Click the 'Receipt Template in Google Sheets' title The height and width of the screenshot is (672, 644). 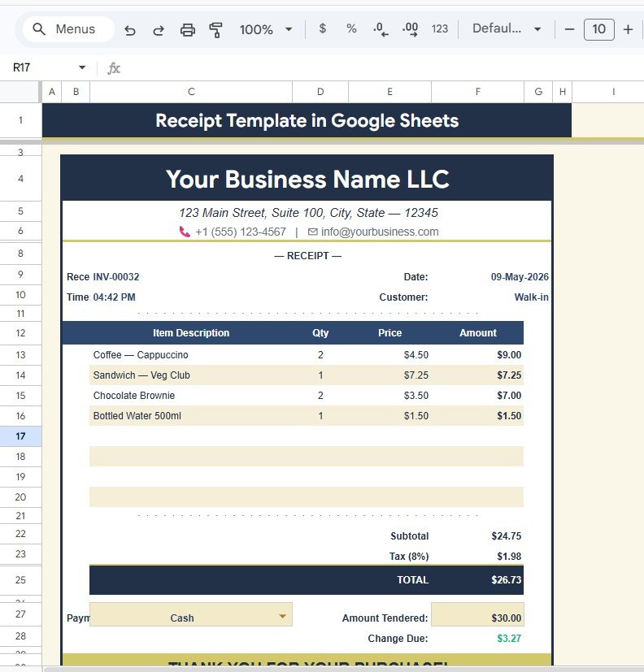[x=307, y=120]
